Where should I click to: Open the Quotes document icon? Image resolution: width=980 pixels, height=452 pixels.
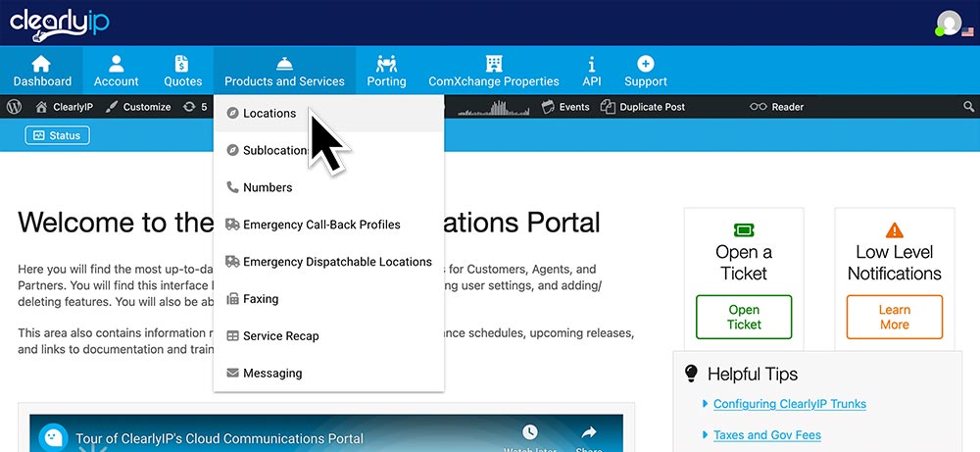click(x=182, y=64)
